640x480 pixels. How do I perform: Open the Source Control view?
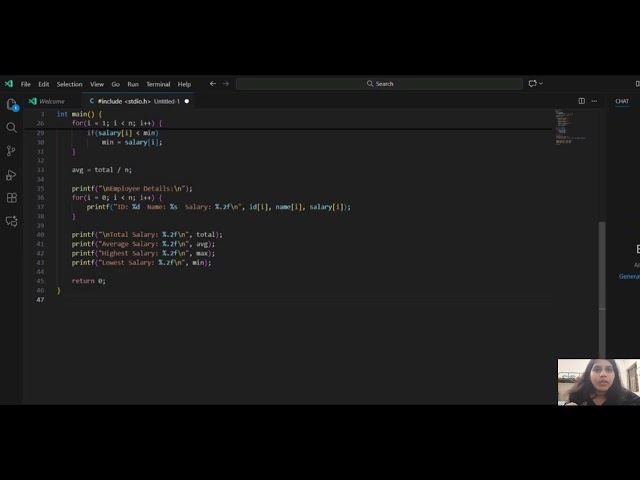pos(11,151)
